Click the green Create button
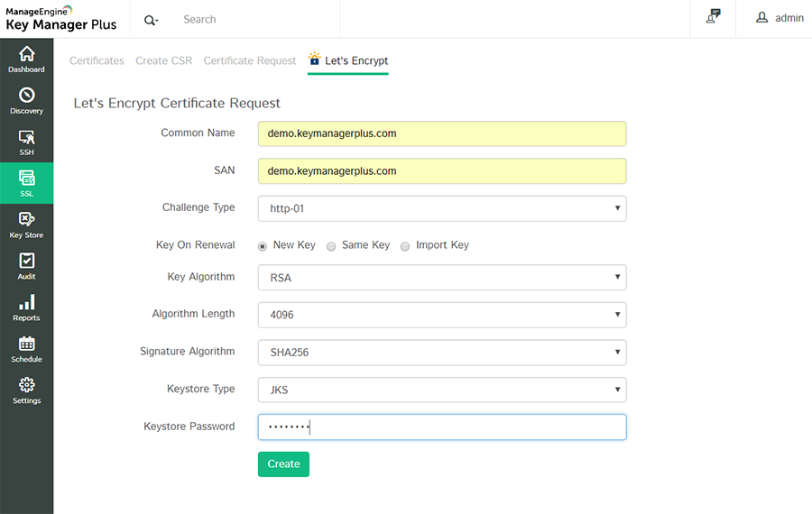This screenshot has height=514, width=812. 283,464
